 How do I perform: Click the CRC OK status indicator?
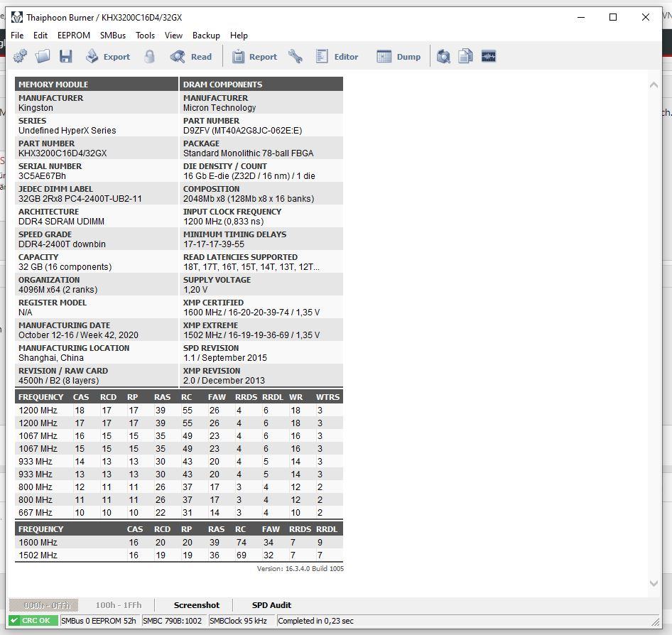[x=33, y=620]
